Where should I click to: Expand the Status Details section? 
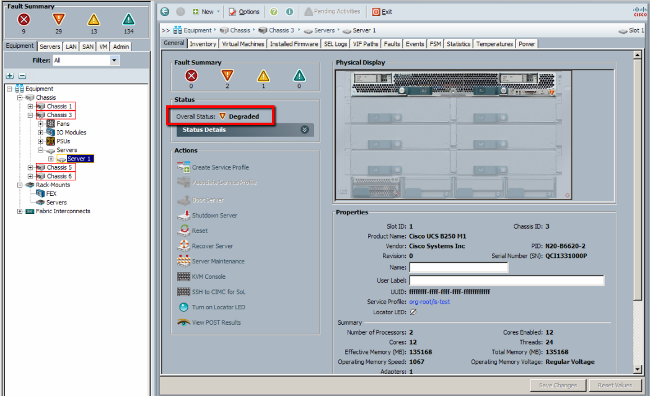(x=245, y=130)
